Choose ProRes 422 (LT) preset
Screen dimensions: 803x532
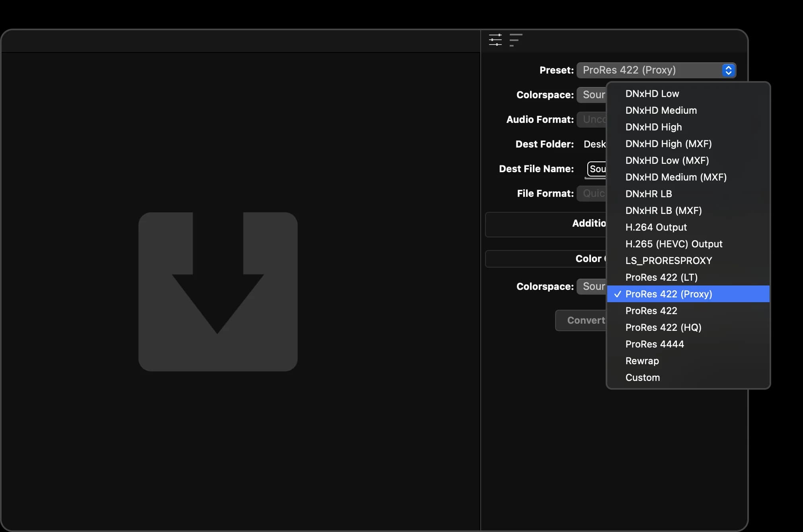688,277
